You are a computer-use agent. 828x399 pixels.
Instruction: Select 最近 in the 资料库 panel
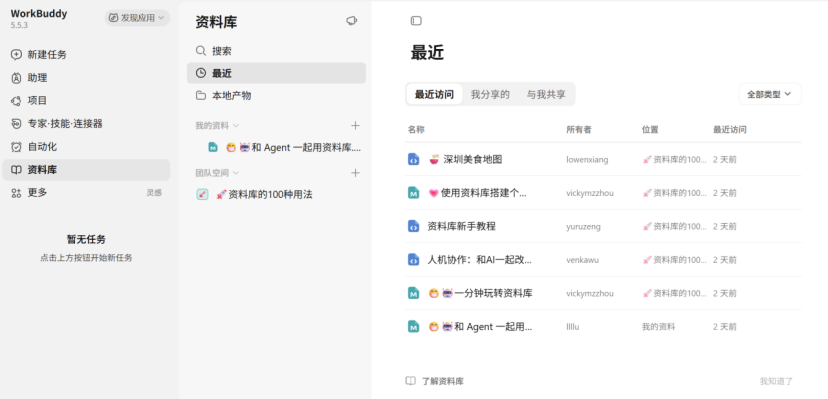[276, 73]
